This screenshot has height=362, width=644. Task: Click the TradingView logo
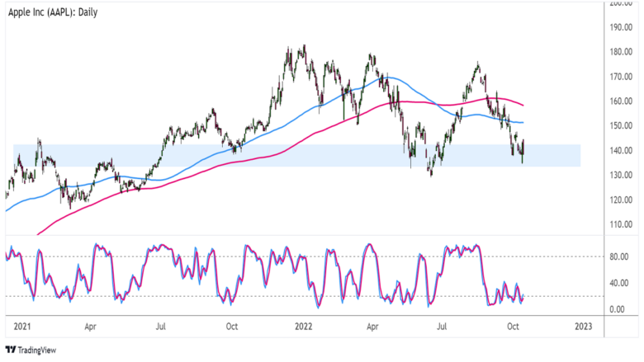point(31,350)
